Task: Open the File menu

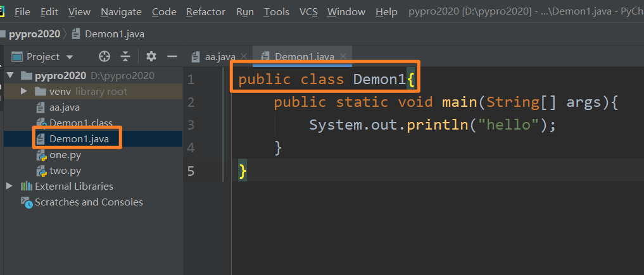Action: (22, 12)
